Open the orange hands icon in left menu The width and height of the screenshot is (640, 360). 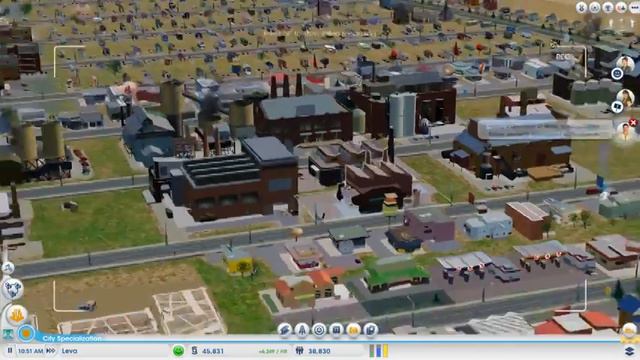(x=17, y=315)
